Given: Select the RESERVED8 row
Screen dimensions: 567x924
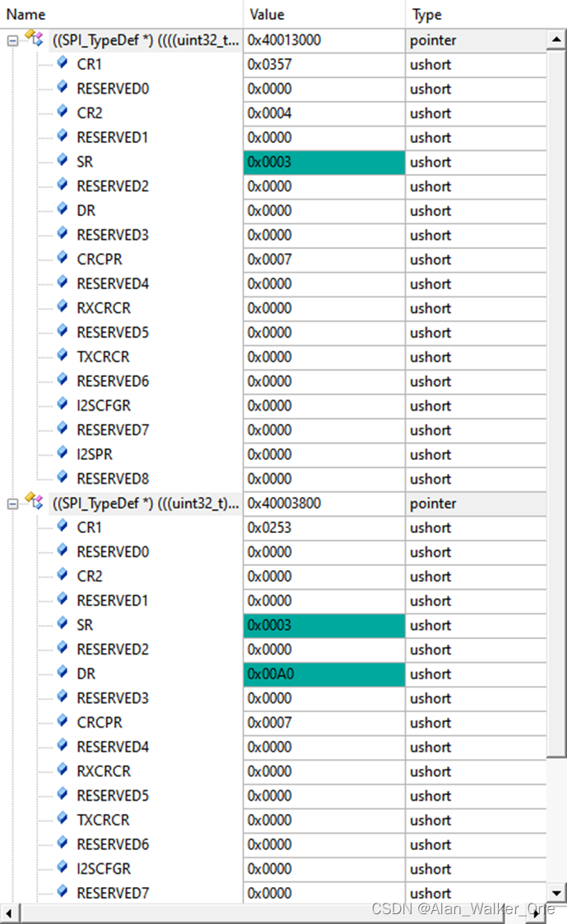Looking at the screenshot, I should tap(273, 479).
